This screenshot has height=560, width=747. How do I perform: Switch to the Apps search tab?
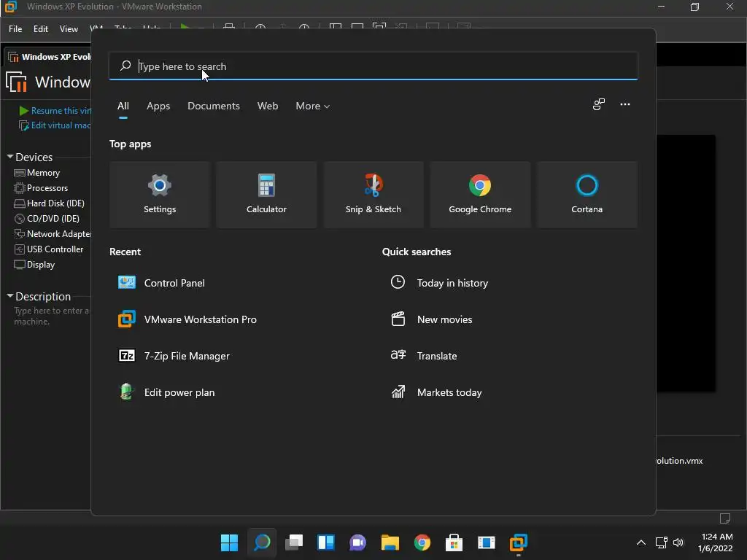click(158, 106)
